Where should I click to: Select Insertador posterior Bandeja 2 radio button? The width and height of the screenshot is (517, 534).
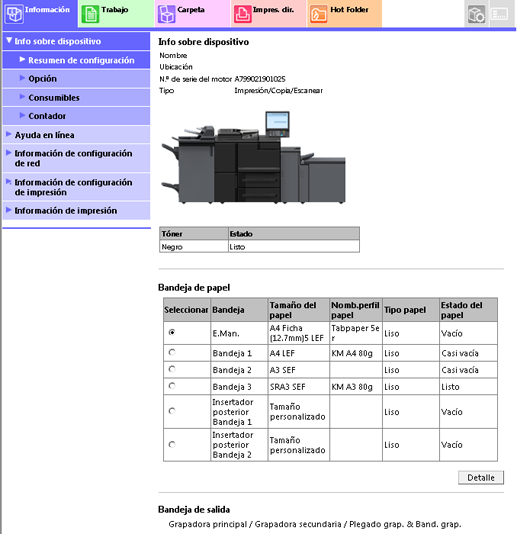point(172,444)
